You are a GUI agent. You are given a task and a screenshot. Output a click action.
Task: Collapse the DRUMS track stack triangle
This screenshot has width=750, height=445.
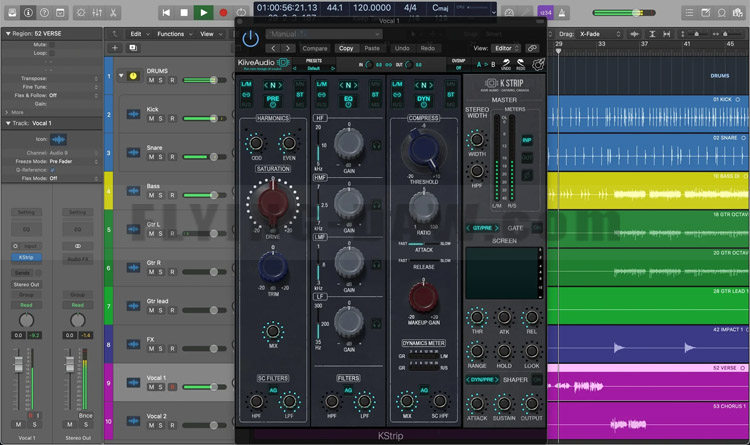pyautogui.click(x=120, y=75)
